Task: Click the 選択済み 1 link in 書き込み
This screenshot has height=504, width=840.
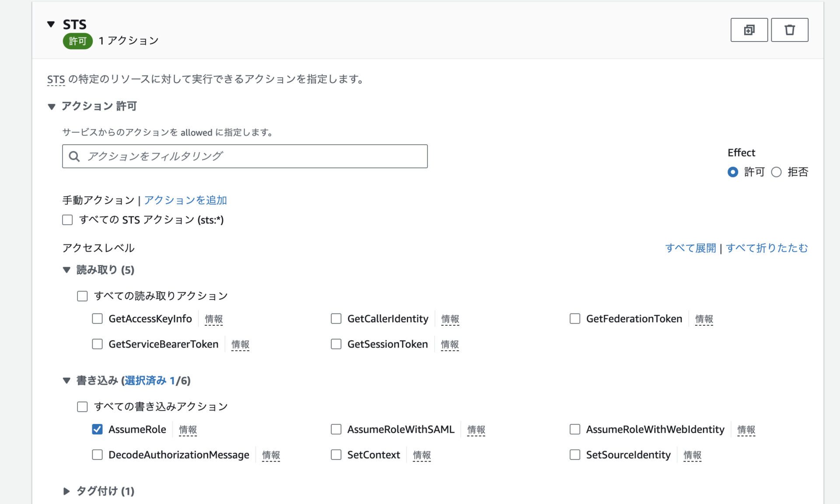Action: 150,381
